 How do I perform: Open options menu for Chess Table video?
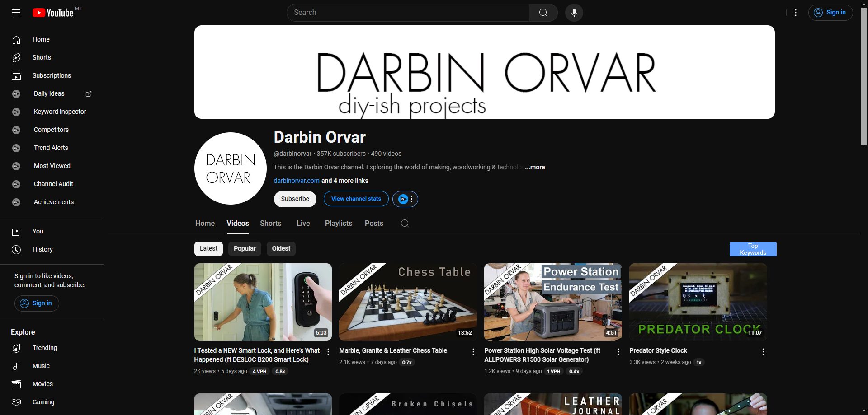(473, 352)
